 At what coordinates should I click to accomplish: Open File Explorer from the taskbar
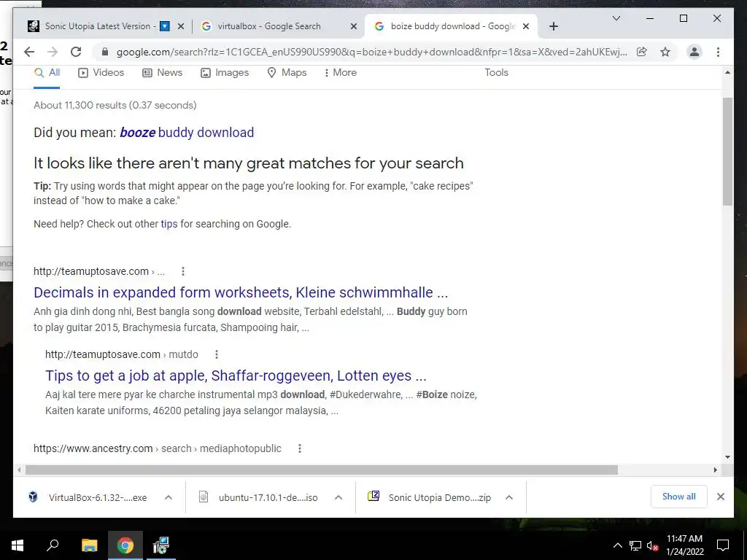(x=89, y=545)
